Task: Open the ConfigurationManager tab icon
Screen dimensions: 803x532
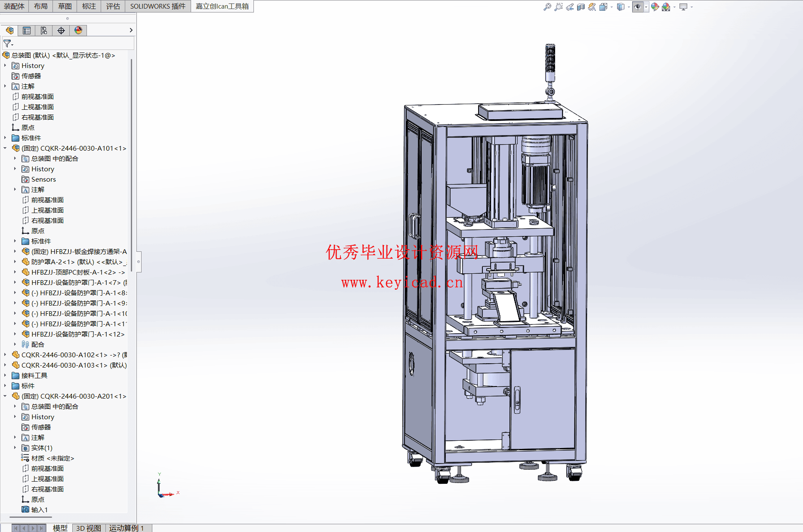Action: coord(44,30)
